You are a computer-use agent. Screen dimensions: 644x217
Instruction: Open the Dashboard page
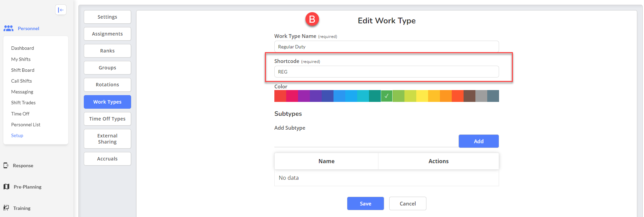[23, 48]
